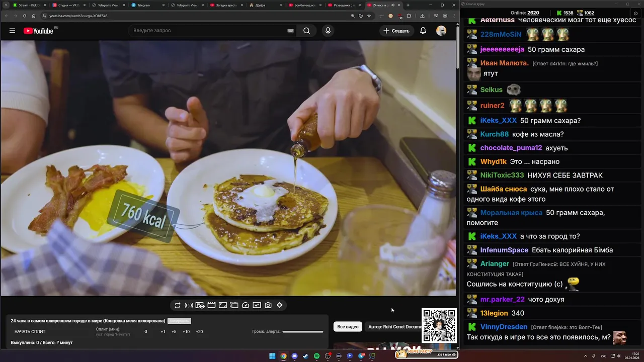
Task: Click the monitor with plus icon
Action: click(x=257, y=305)
